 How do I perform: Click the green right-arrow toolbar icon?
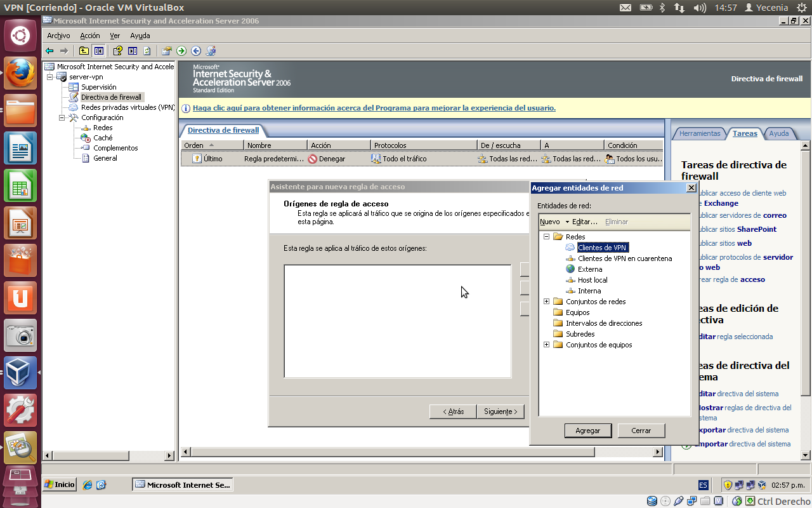point(181,51)
